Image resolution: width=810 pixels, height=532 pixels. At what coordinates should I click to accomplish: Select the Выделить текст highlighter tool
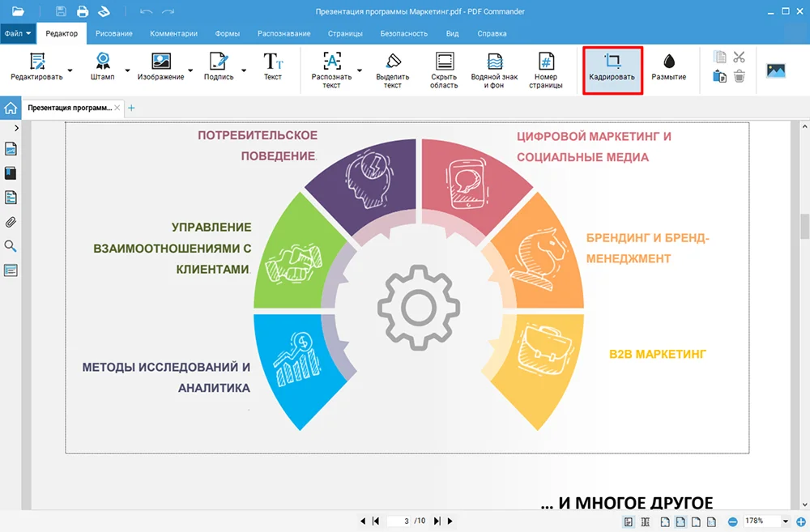pyautogui.click(x=393, y=68)
